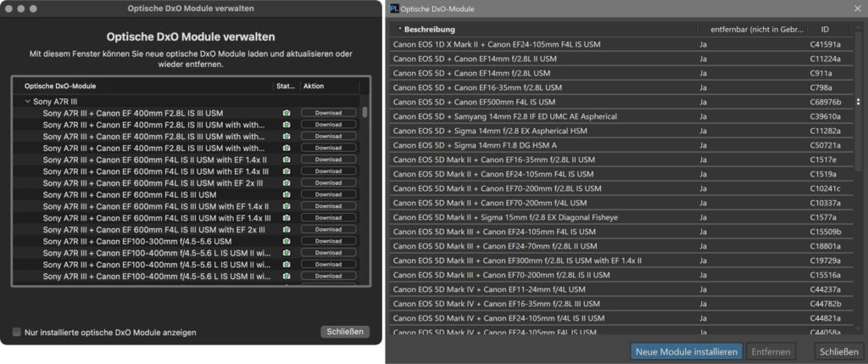Select row 'Canon EOS 5D + Canon EF14mm f/2.8L USM'
This screenshot has height=364, width=868.
pos(622,73)
